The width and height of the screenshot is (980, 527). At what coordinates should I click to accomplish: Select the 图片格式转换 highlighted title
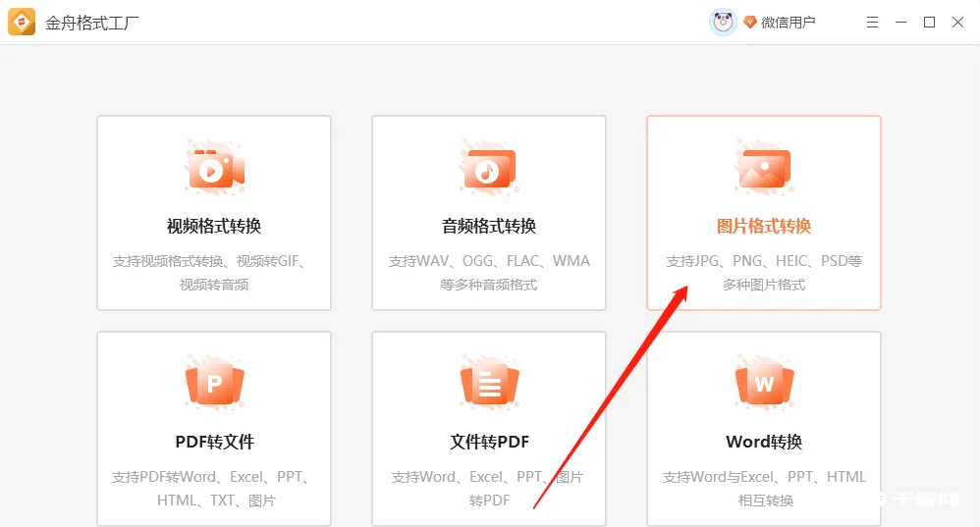[x=763, y=227]
